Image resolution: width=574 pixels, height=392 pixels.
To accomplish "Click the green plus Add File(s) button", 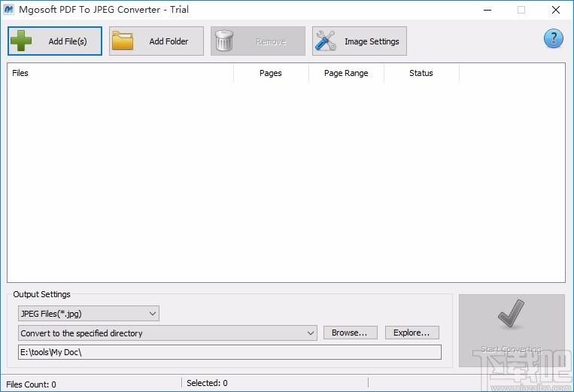I will pyautogui.click(x=55, y=41).
